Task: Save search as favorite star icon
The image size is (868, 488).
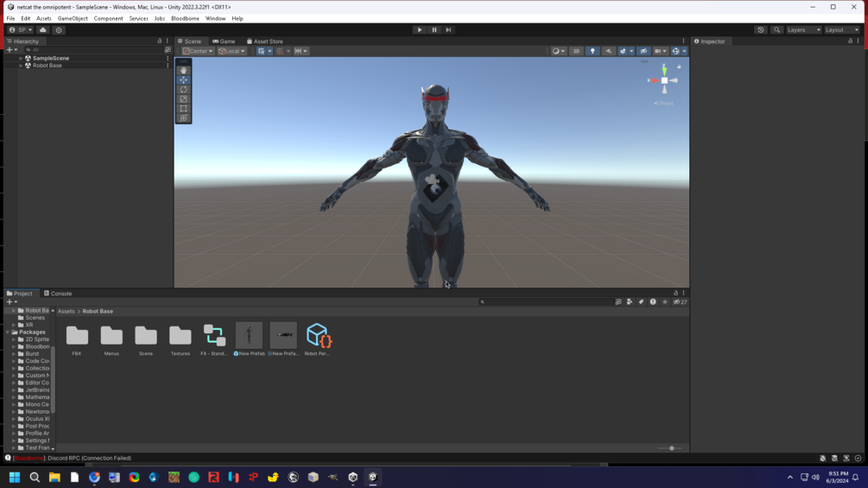Action: [x=665, y=302]
